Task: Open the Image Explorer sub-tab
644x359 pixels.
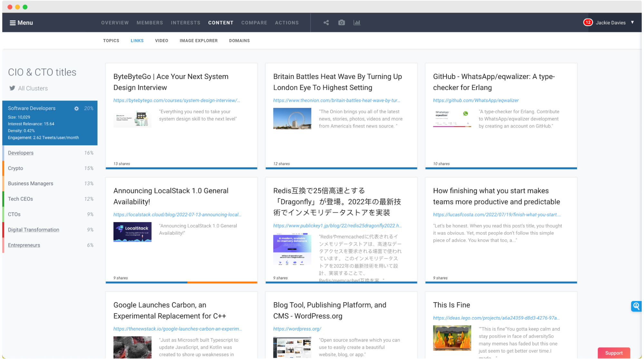Action: [x=198, y=41]
